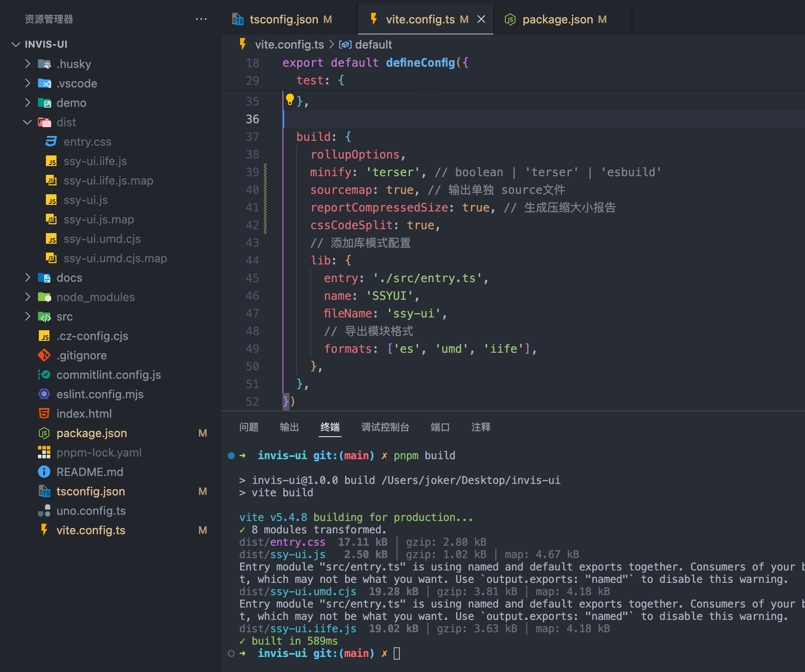This screenshot has width=805, height=672.
Task: Collapse the dist folder chevron
Action: [28, 122]
